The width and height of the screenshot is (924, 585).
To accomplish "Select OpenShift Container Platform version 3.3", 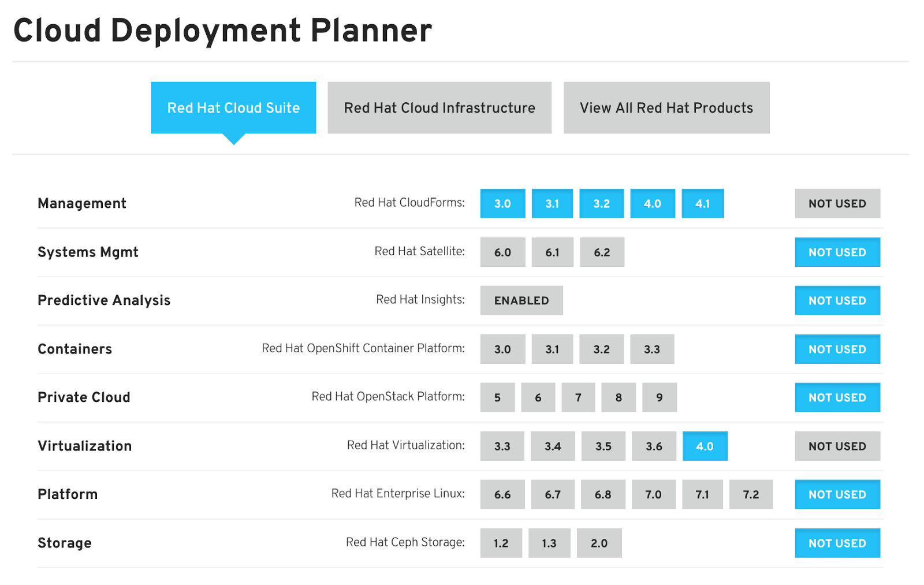I will pyautogui.click(x=652, y=349).
